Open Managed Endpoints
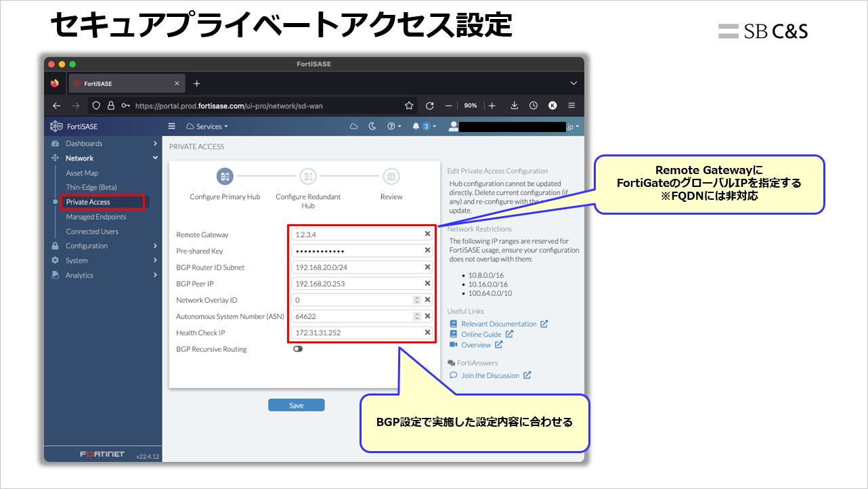This screenshot has height=489, width=868. pyautogui.click(x=96, y=217)
